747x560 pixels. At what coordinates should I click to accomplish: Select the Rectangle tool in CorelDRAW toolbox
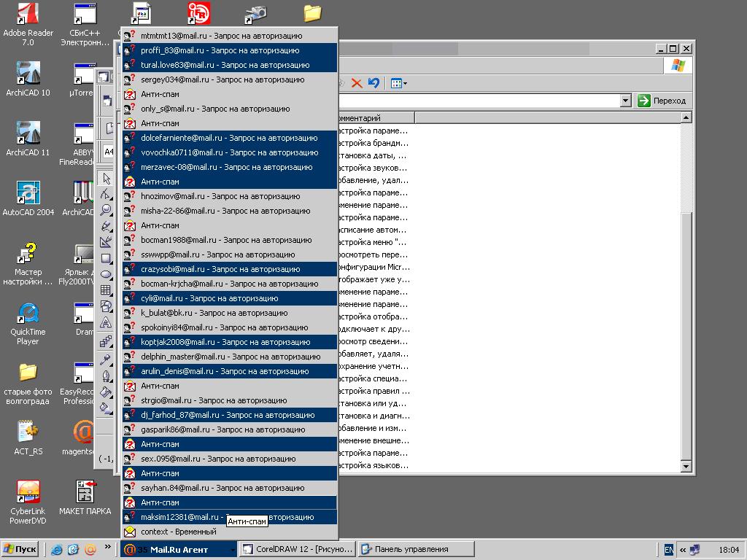106,259
